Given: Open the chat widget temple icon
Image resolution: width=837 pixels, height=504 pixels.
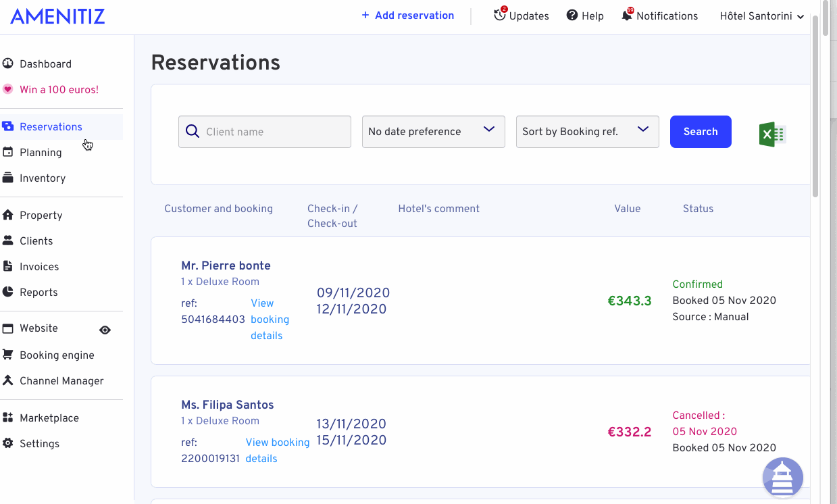Looking at the screenshot, I should point(783,478).
